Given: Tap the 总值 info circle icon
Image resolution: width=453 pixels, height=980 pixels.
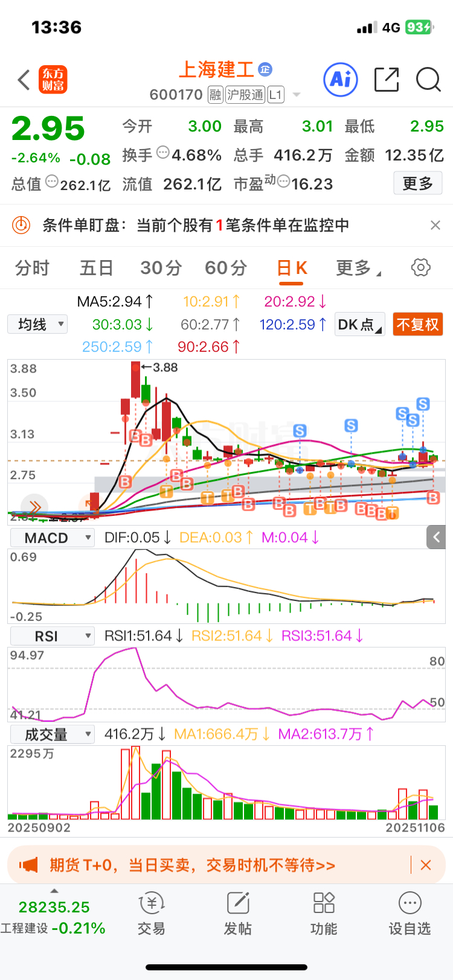Looking at the screenshot, I should [x=51, y=181].
